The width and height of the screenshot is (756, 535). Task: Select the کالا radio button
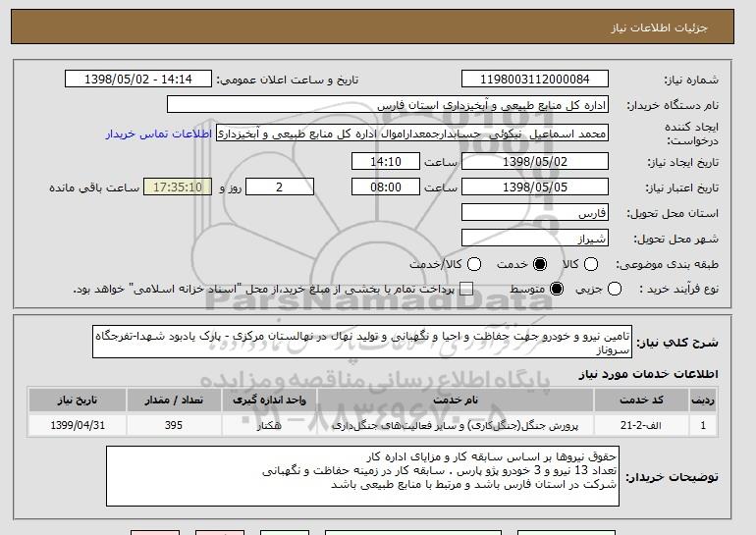(x=591, y=264)
